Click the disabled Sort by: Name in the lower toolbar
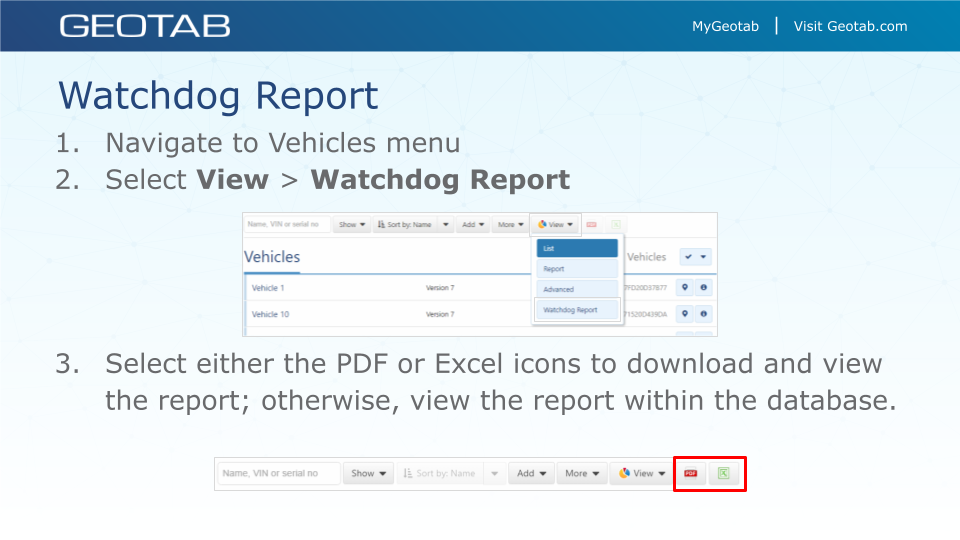 click(440, 473)
